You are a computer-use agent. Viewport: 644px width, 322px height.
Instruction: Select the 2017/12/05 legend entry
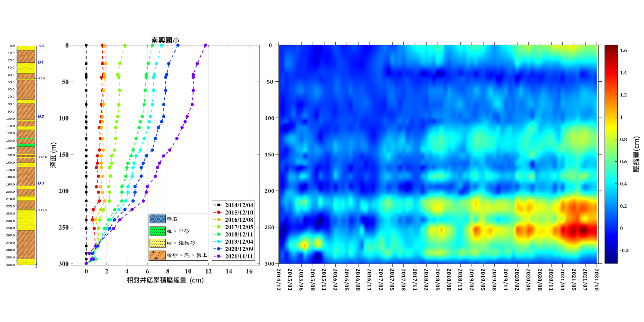pyautogui.click(x=239, y=227)
